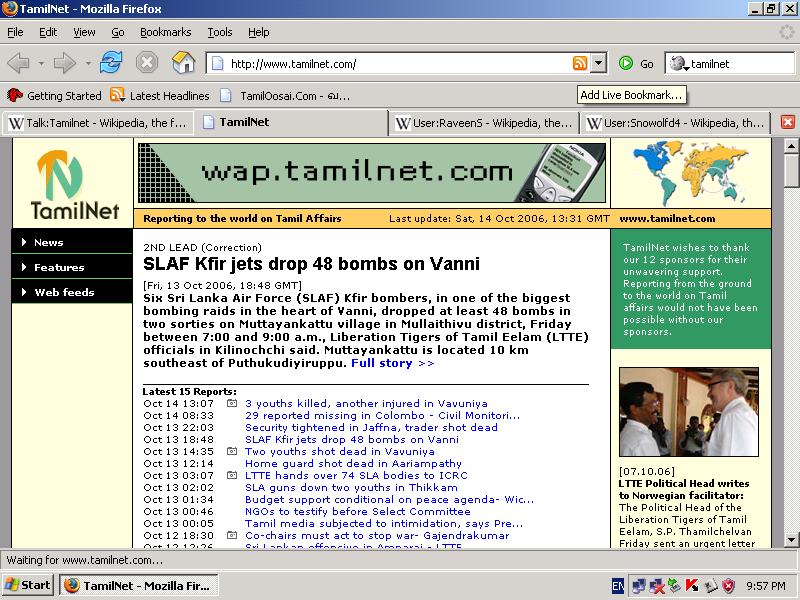Open the address bar URL history dropdown
Screen dimensions: 800x600
[x=598, y=63]
